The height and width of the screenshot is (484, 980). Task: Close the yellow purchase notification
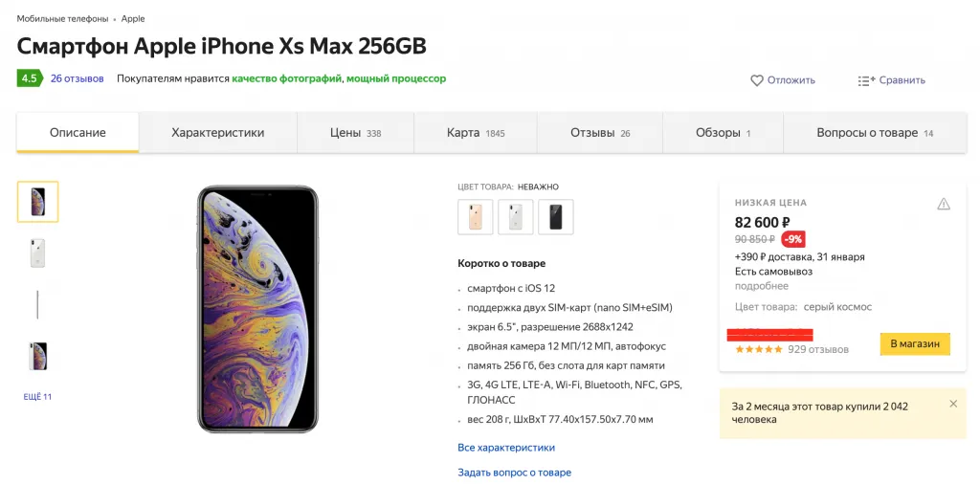point(953,404)
